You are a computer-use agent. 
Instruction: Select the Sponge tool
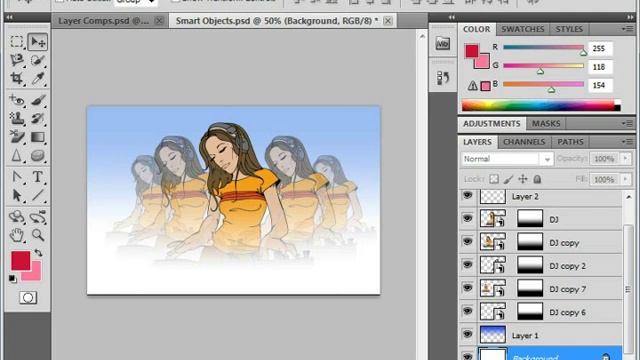38,155
